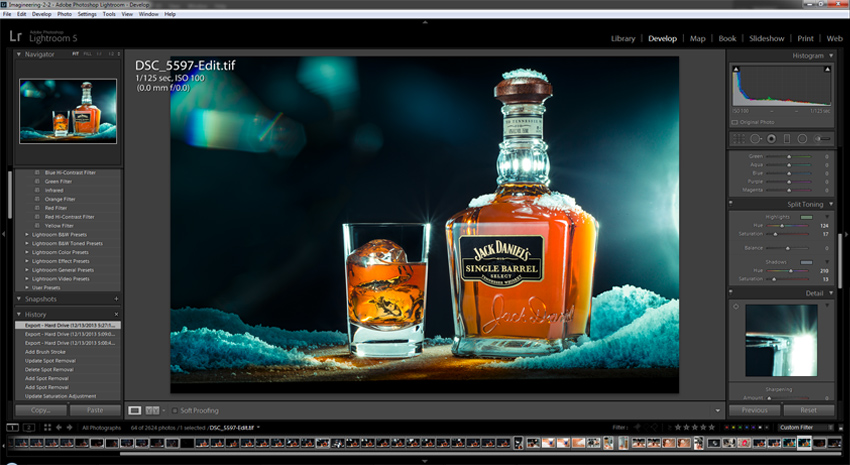The height and width of the screenshot is (465, 850).
Task: Select the Crop Overlay tool
Action: click(x=739, y=139)
